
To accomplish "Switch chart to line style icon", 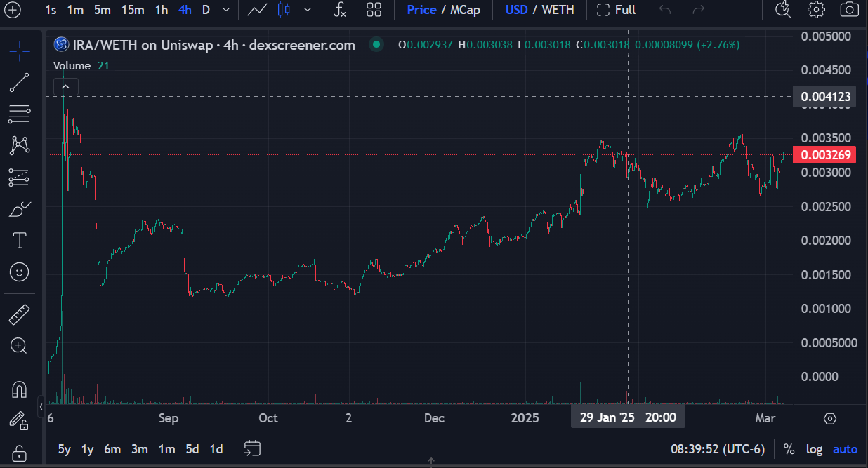I will tap(257, 10).
